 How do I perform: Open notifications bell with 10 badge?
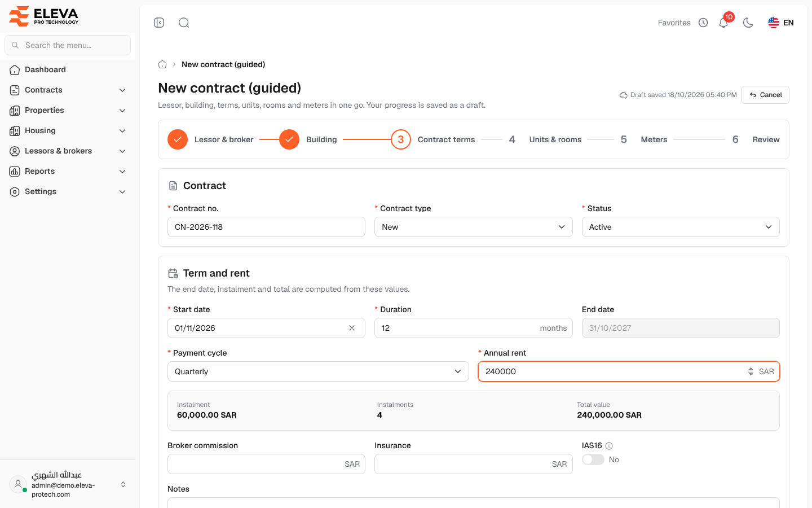723,23
